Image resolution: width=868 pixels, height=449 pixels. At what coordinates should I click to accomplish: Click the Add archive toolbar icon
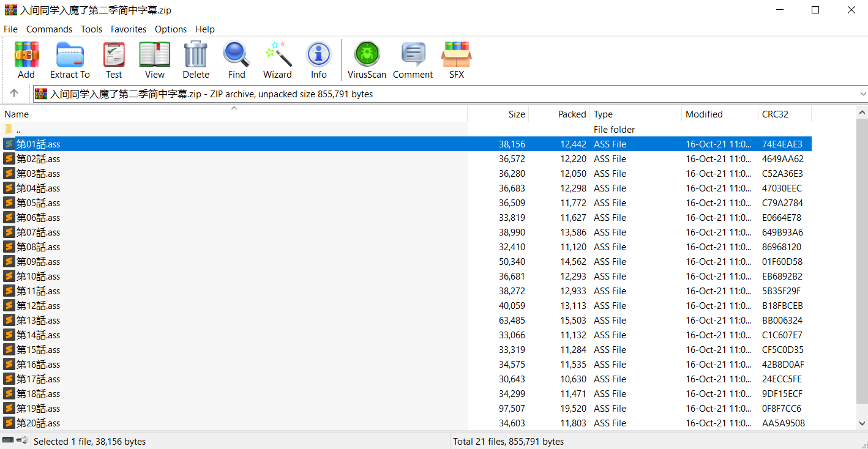tap(26, 54)
